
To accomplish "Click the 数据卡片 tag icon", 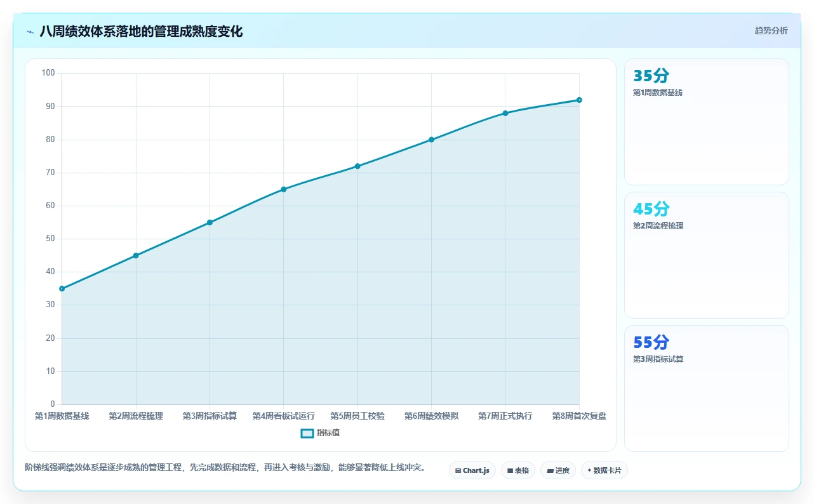I will click(x=589, y=471).
